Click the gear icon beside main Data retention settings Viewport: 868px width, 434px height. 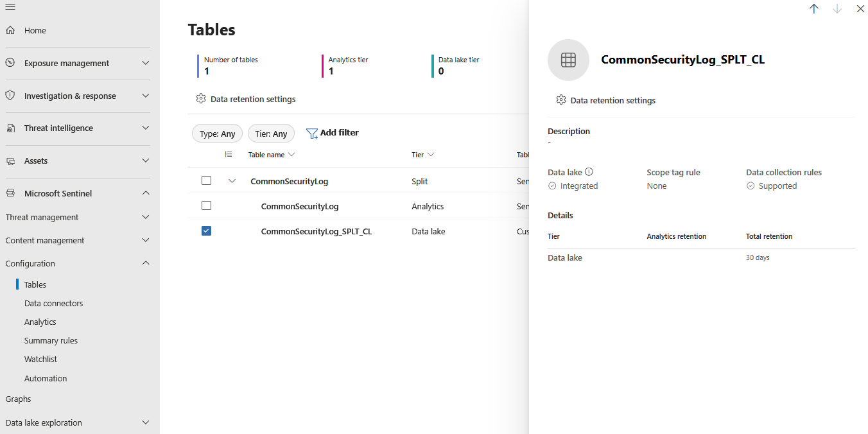point(201,99)
